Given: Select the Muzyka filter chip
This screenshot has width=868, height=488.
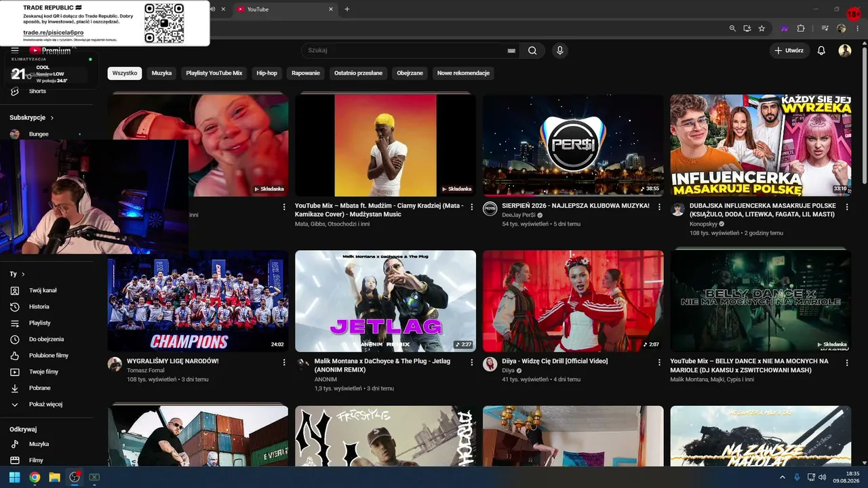Looking at the screenshot, I should (161, 73).
